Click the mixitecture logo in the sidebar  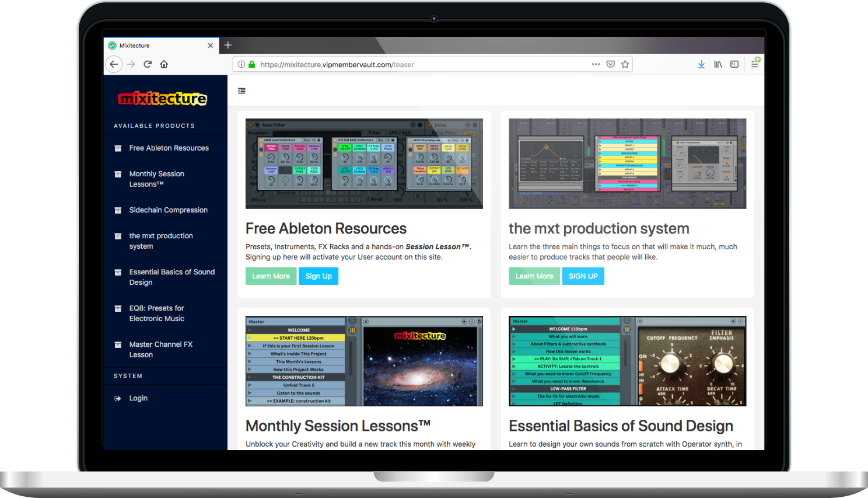[x=162, y=98]
